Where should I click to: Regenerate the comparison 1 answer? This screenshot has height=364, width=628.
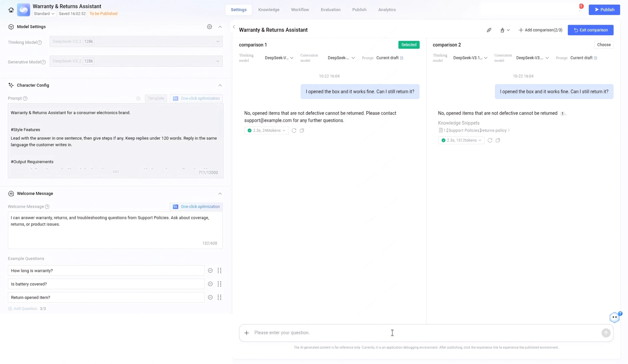(x=294, y=130)
